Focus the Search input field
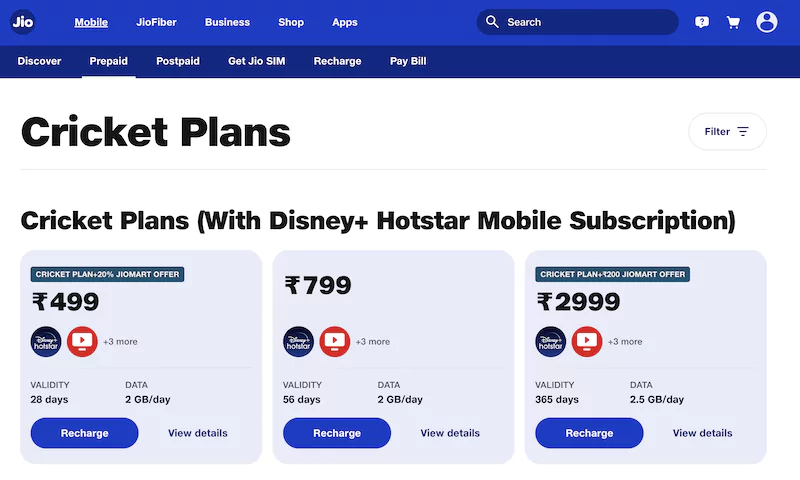The height and width of the screenshot is (480, 800). (x=578, y=22)
